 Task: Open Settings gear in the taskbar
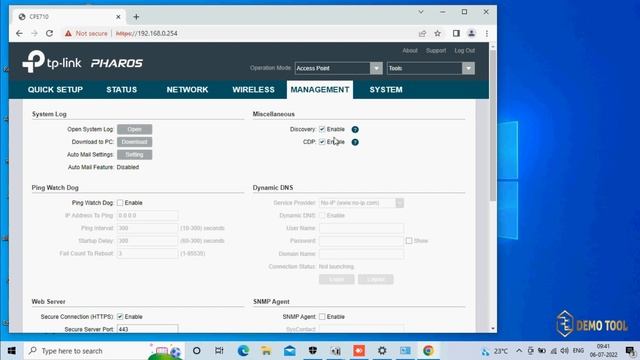pyautogui.click(x=382, y=351)
